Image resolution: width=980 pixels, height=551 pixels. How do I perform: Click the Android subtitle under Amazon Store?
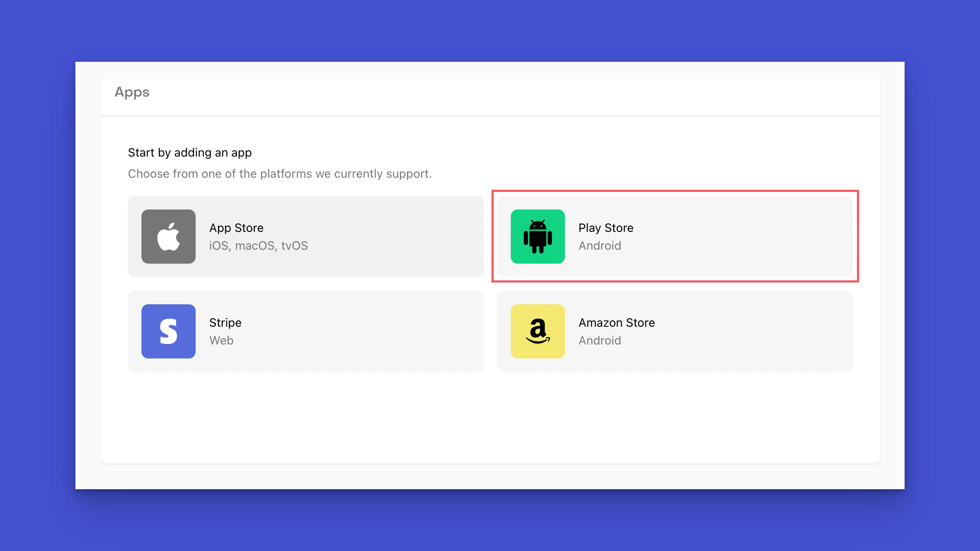(x=600, y=340)
